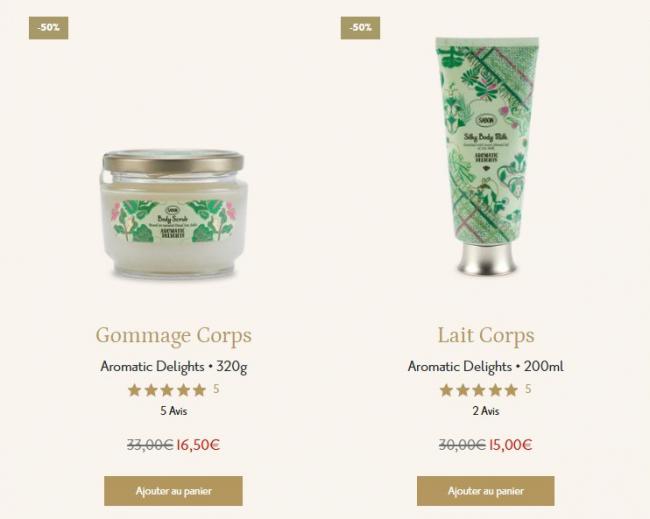Open the 2 Avis reviews link
The height and width of the screenshot is (519, 650).
486,411
